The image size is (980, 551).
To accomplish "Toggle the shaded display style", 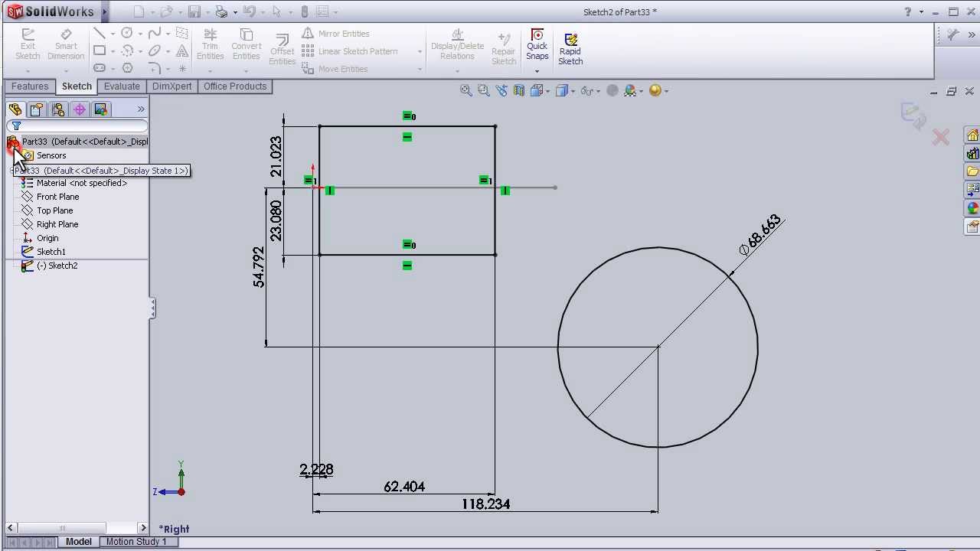I will pos(564,90).
